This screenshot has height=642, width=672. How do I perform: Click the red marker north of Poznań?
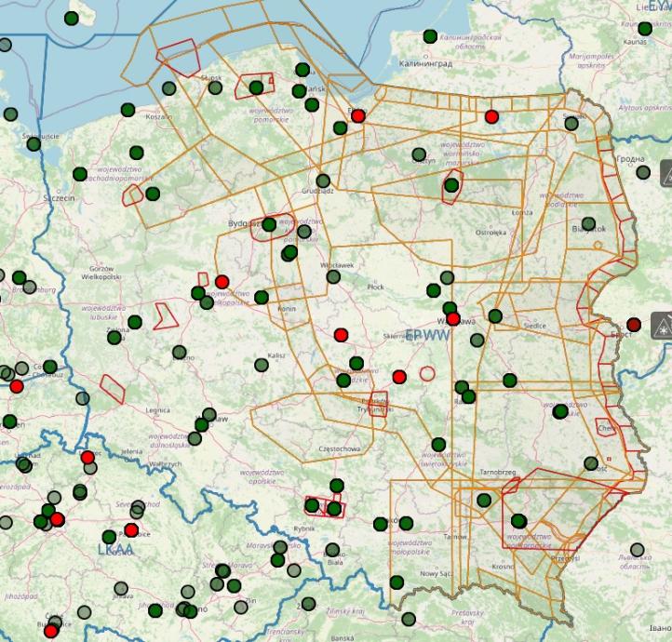[x=222, y=282]
